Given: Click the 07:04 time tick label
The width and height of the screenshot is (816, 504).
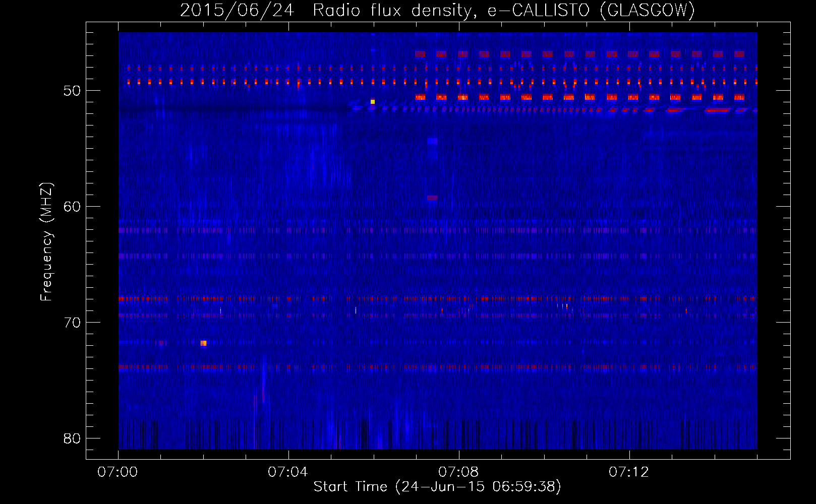Looking at the screenshot, I should (x=288, y=472).
